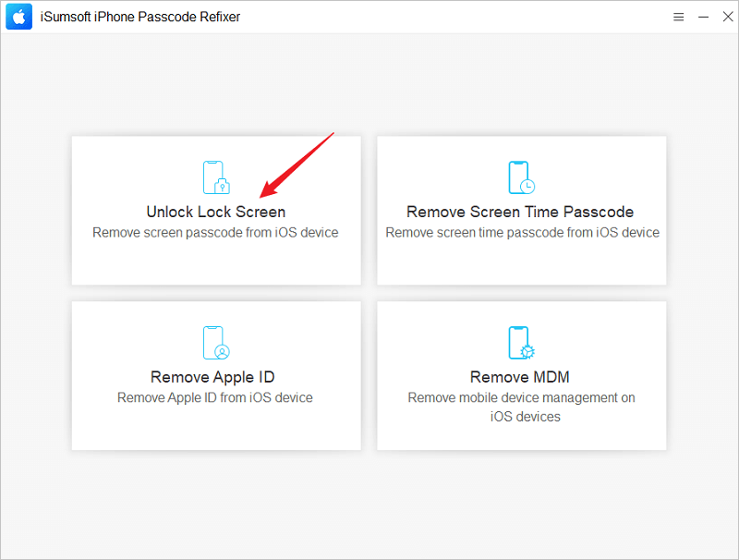Click the iSumsoft iPhone Passcode Refixer title
739x560 pixels.
pos(140,17)
